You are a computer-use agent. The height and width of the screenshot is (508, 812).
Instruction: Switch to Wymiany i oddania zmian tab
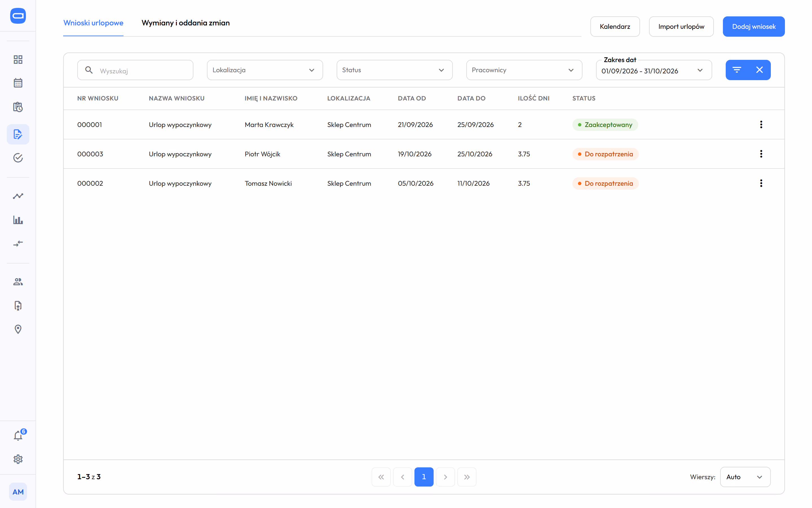[x=186, y=23]
